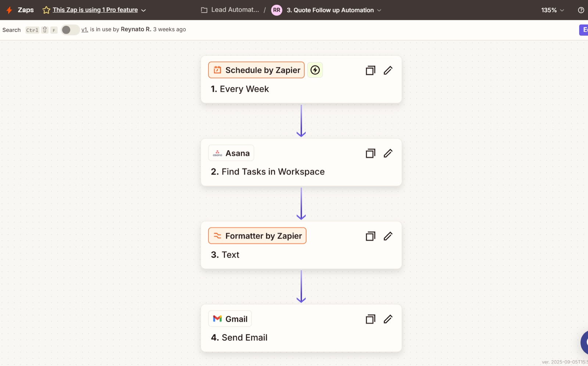Click the Schedule calendar icon

pos(218,70)
